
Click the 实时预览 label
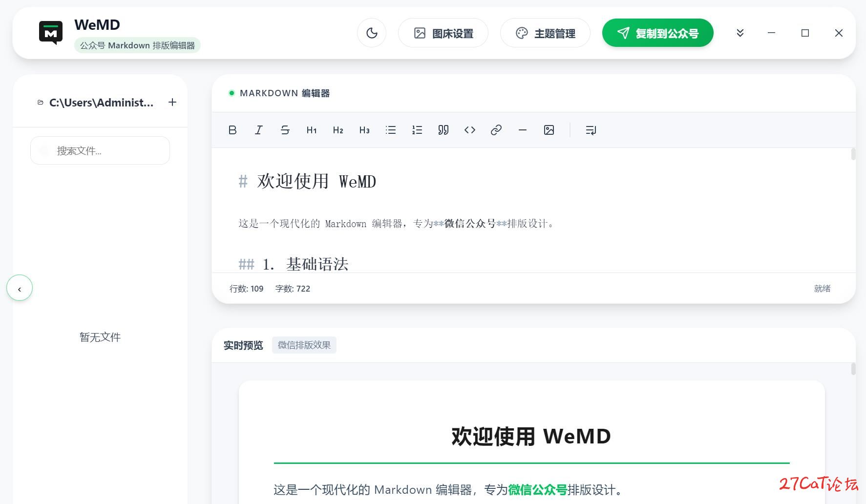pos(243,345)
